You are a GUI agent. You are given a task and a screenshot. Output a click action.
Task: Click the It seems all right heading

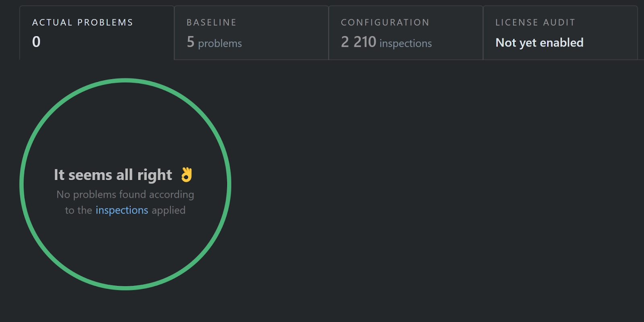tap(113, 175)
